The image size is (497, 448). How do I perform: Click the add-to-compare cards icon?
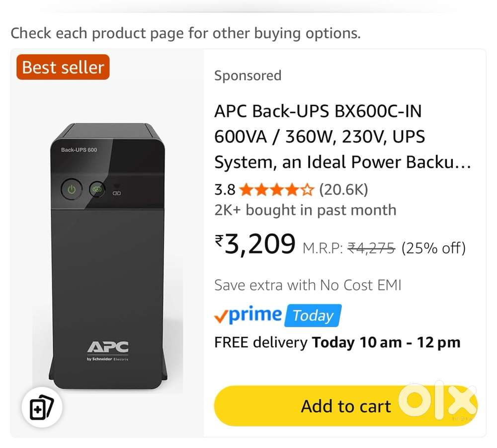tap(42, 408)
